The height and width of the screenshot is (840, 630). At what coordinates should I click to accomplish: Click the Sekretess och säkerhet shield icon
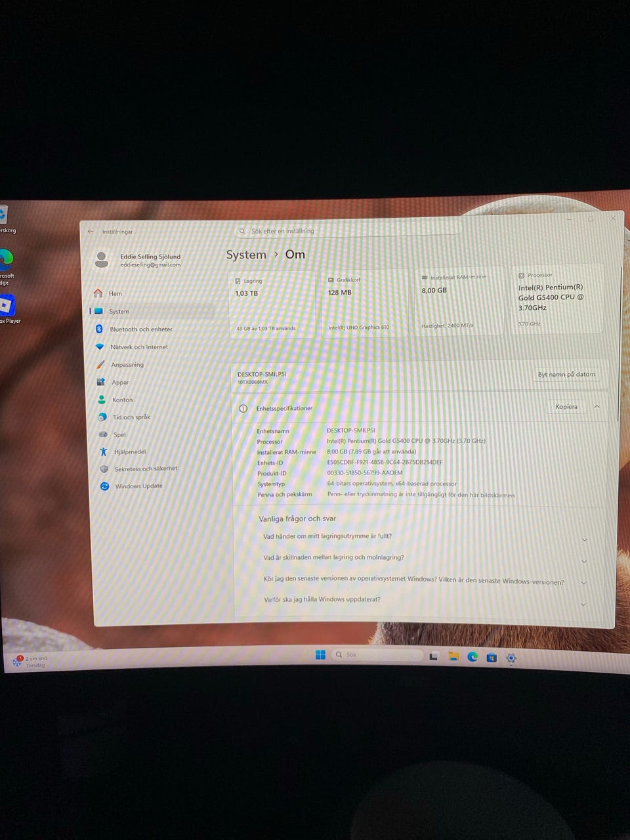click(104, 469)
